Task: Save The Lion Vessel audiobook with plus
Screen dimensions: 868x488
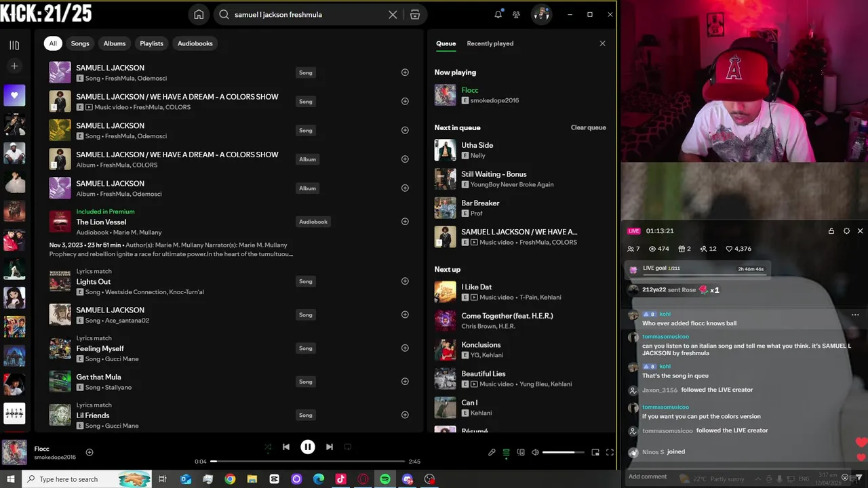Action: [x=405, y=222]
